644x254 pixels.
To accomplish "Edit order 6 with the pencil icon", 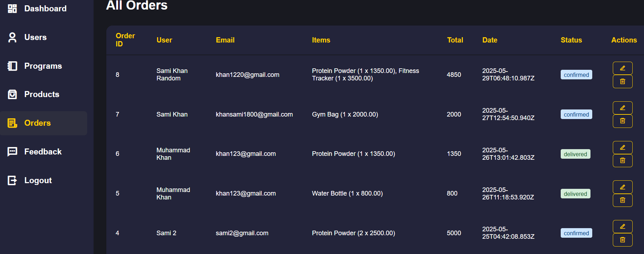I will point(623,147).
